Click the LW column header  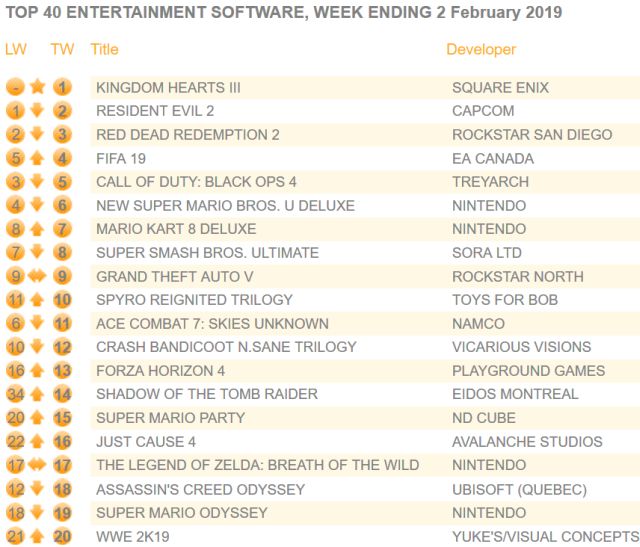pyautogui.click(x=15, y=49)
